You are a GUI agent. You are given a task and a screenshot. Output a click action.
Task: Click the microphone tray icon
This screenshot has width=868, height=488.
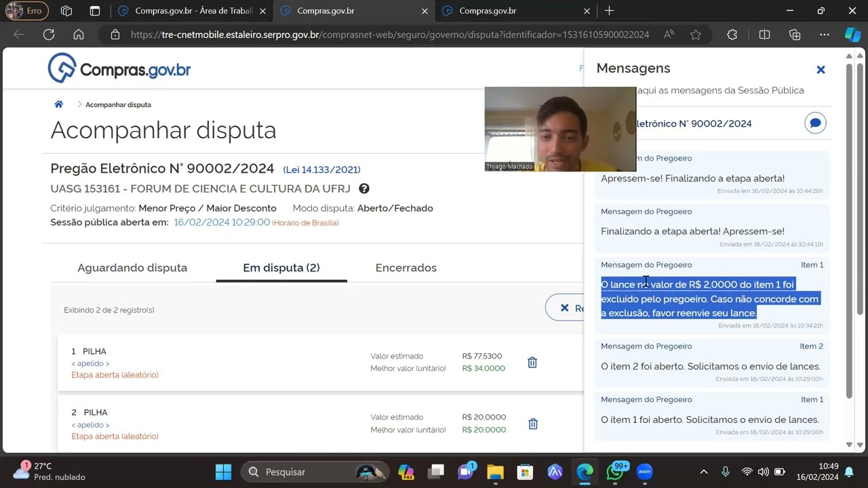coord(726,472)
